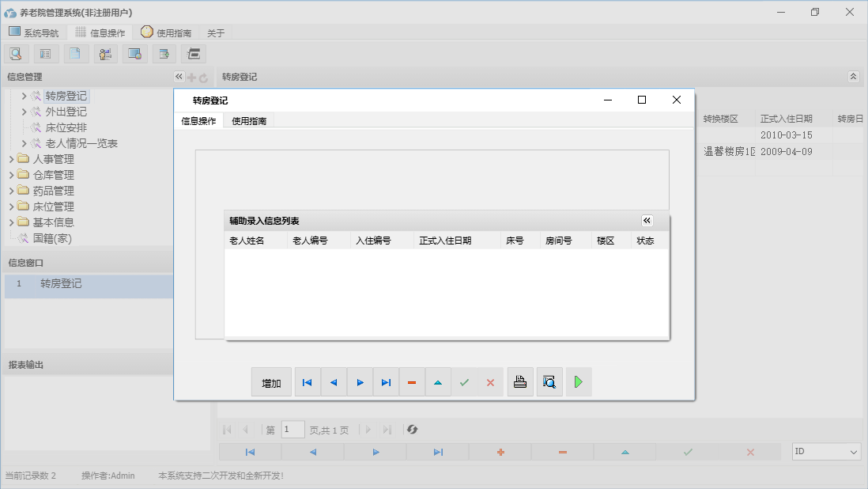Screen dimensions: 868x489
Task: Collapse the 辅助录入信息列表 panel
Action: (x=647, y=221)
